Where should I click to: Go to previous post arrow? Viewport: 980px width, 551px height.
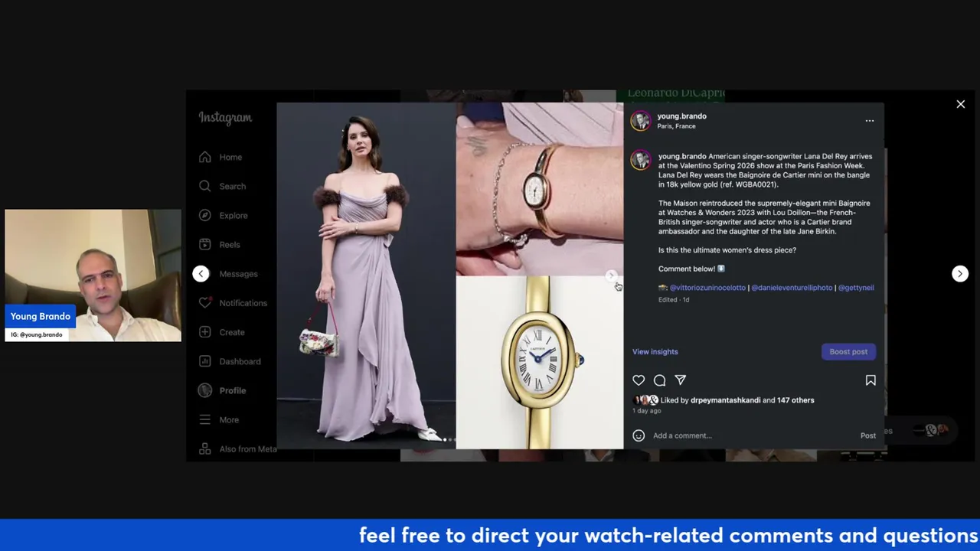pyautogui.click(x=201, y=274)
